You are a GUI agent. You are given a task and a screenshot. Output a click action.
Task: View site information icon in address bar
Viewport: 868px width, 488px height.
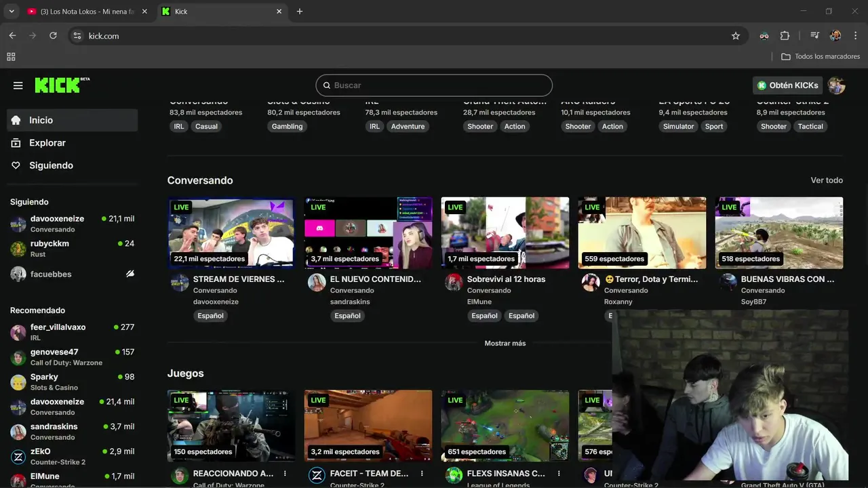click(77, 36)
